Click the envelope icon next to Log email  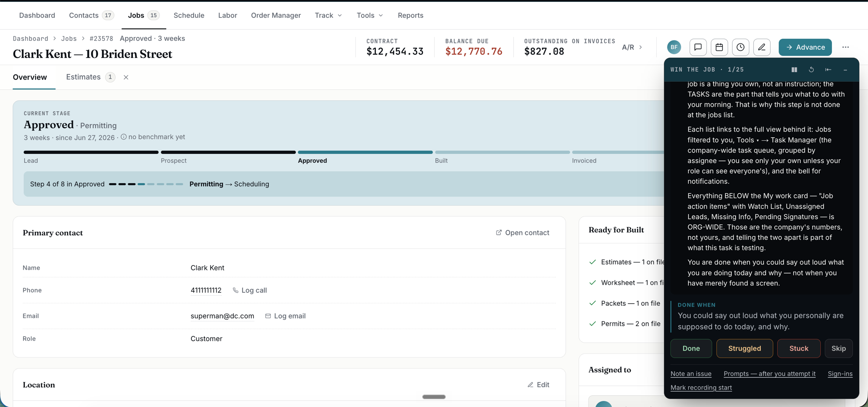click(268, 316)
